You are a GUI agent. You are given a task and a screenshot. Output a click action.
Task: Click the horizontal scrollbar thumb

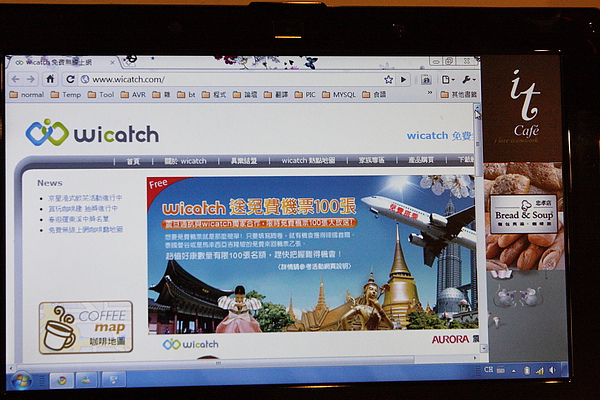215,361
